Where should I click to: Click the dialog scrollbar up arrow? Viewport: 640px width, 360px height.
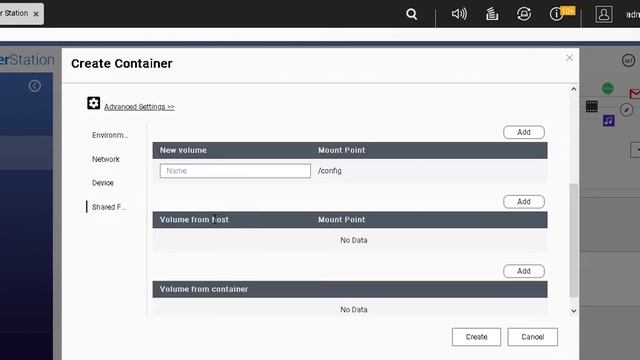(573, 89)
